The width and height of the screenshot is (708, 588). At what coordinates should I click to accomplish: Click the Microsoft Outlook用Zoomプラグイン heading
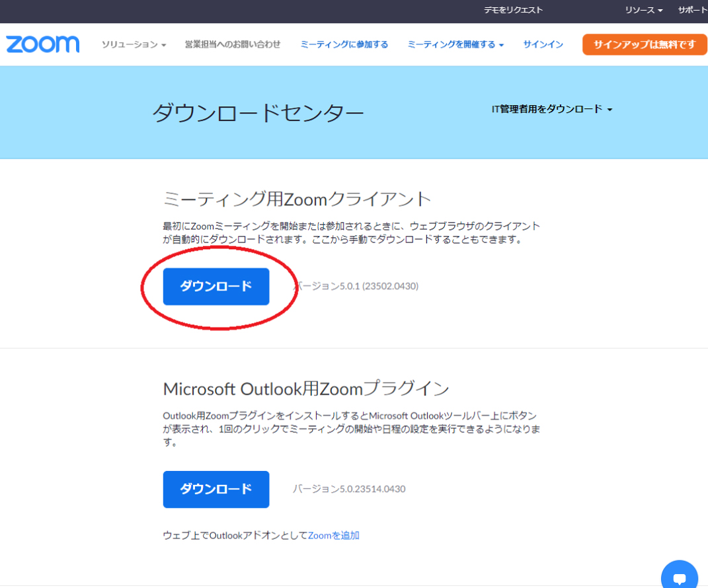pyautogui.click(x=305, y=388)
